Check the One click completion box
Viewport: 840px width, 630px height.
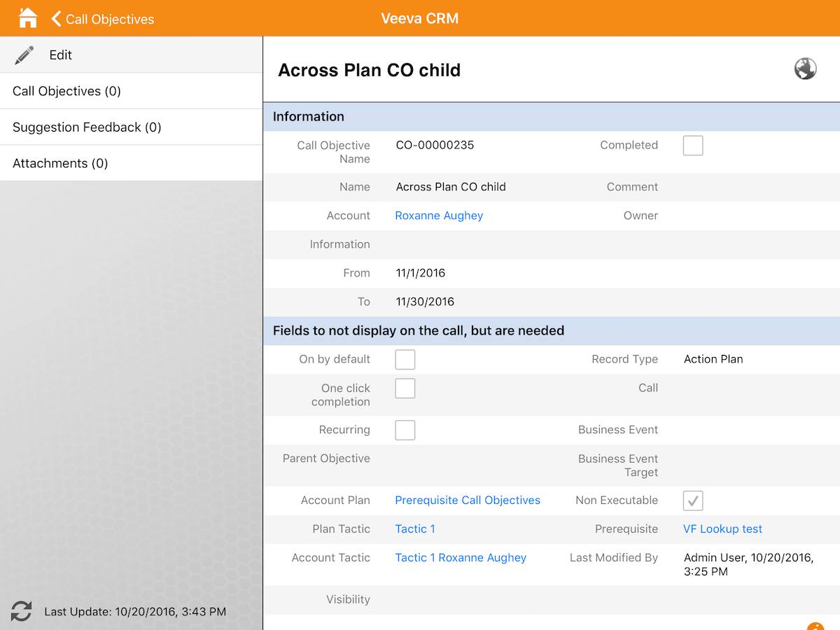(x=405, y=388)
